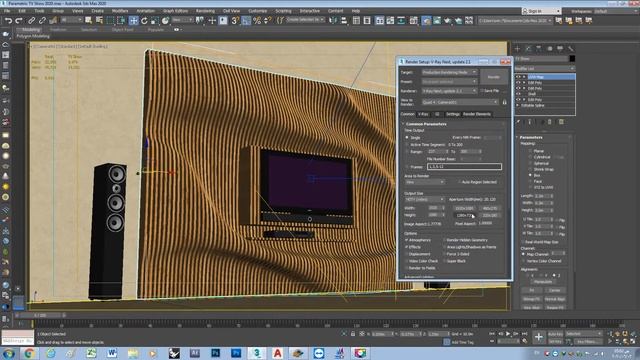The width and height of the screenshot is (640, 360).
Task: Click highlighted Render Setup toolbar icon
Action: pos(426,20)
